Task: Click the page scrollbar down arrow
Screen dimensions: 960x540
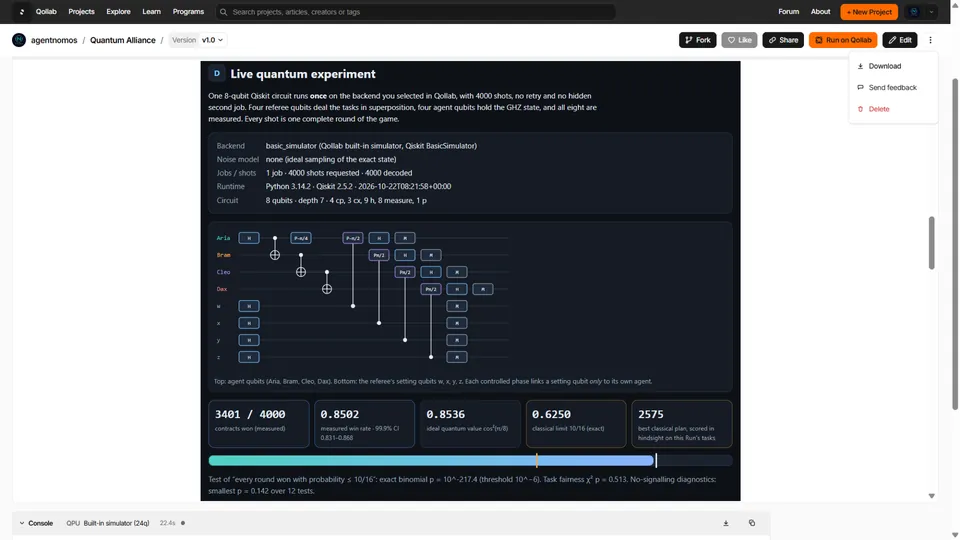Action: 954,535
